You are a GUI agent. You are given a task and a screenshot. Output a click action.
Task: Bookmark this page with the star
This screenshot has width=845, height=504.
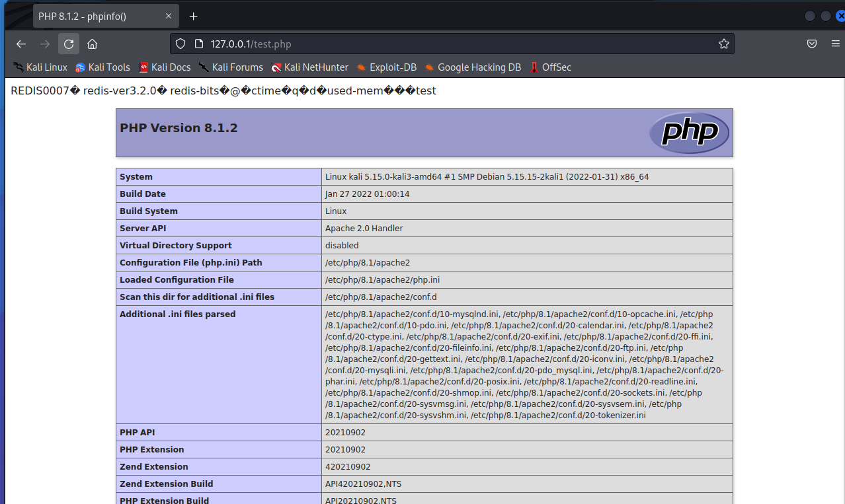[x=724, y=44]
